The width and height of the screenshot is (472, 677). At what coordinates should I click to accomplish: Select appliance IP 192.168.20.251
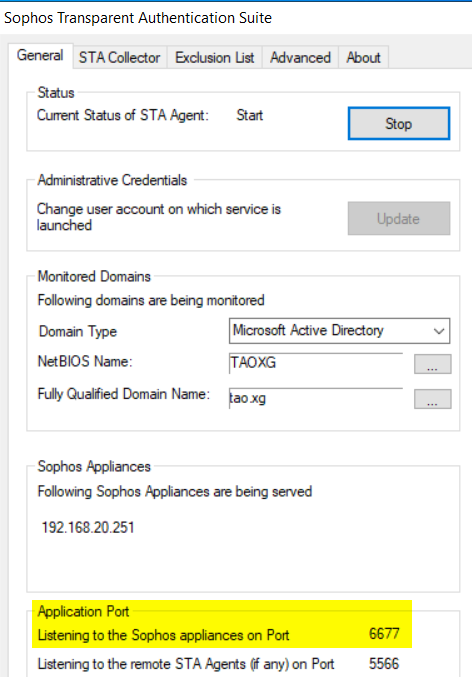point(88,528)
